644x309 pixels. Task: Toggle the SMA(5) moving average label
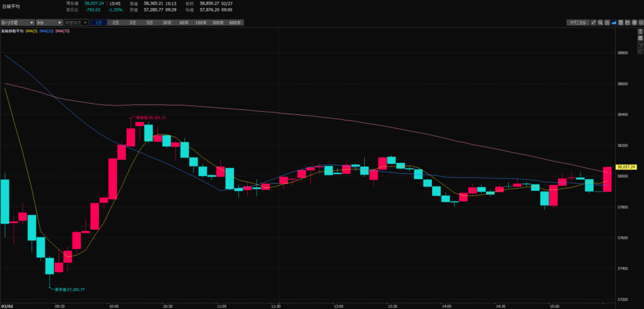tap(32, 31)
